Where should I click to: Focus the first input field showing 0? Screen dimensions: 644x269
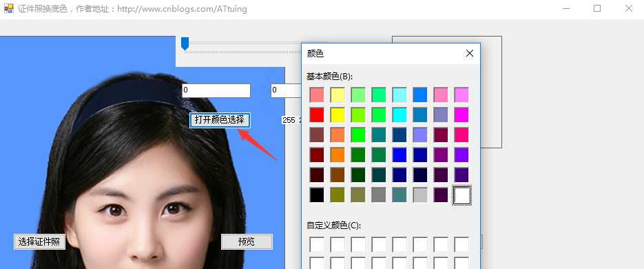coord(216,90)
